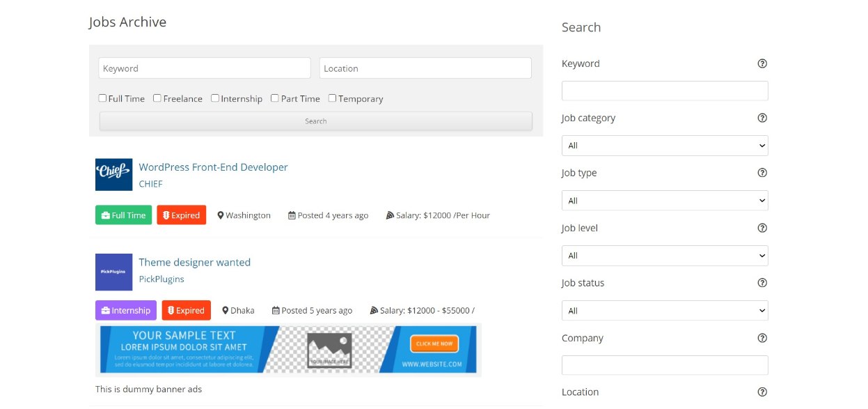Toggle the Temporary checkbox
Viewport: 868px width, 409px height.
(x=333, y=98)
